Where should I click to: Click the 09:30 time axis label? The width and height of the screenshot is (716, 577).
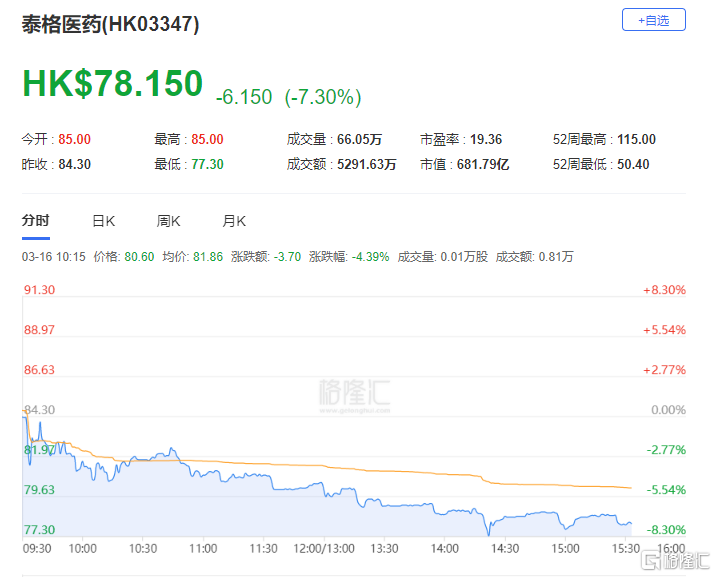point(37,548)
